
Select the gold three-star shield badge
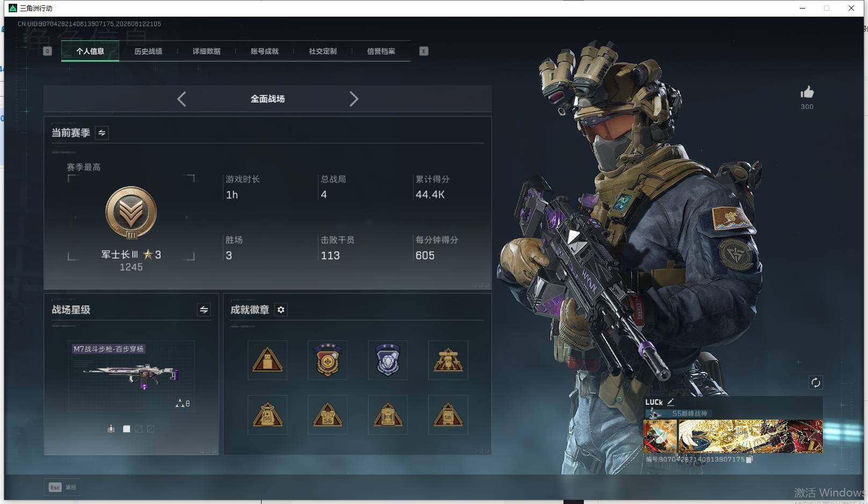(328, 360)
